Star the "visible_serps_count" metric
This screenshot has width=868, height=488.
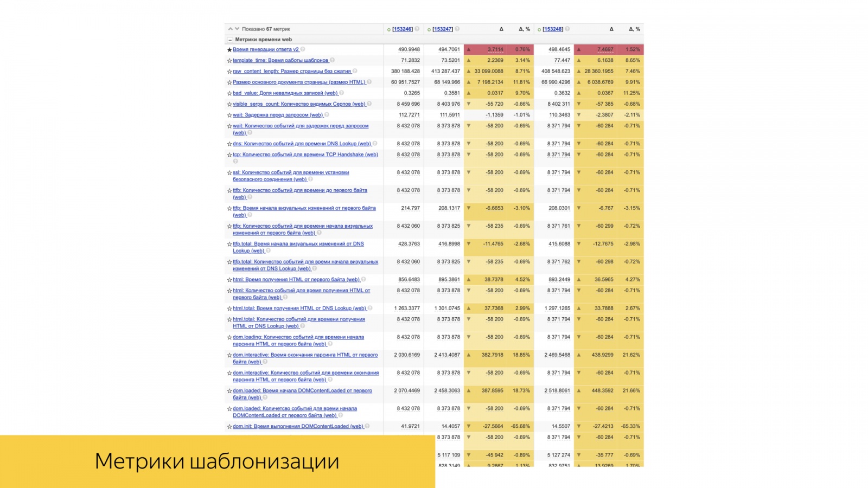point(229,104)
